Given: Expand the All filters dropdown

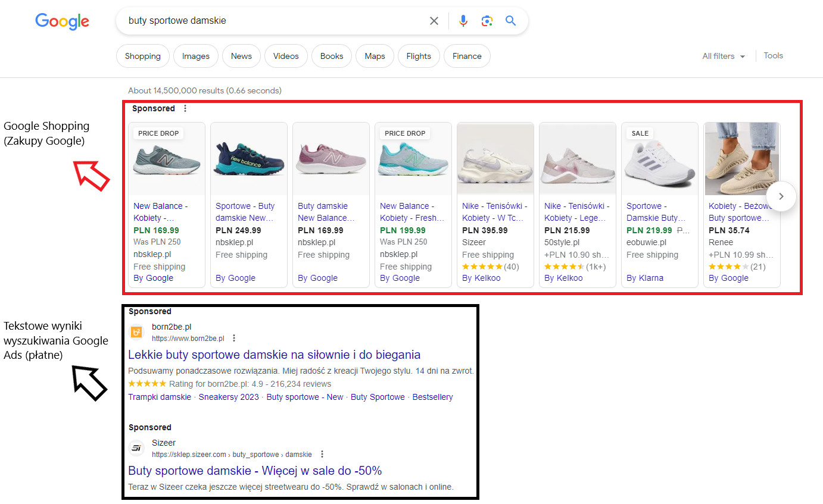Looking at the screenshot, I should [724, 56].
